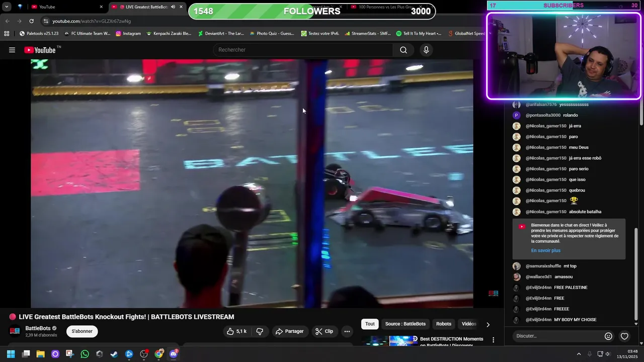The width and height of the screenshot is (644, 362).
Task: Open FC Ultimate Team W... bookmark
Action: pyautogui.click(x=87, y=34)
